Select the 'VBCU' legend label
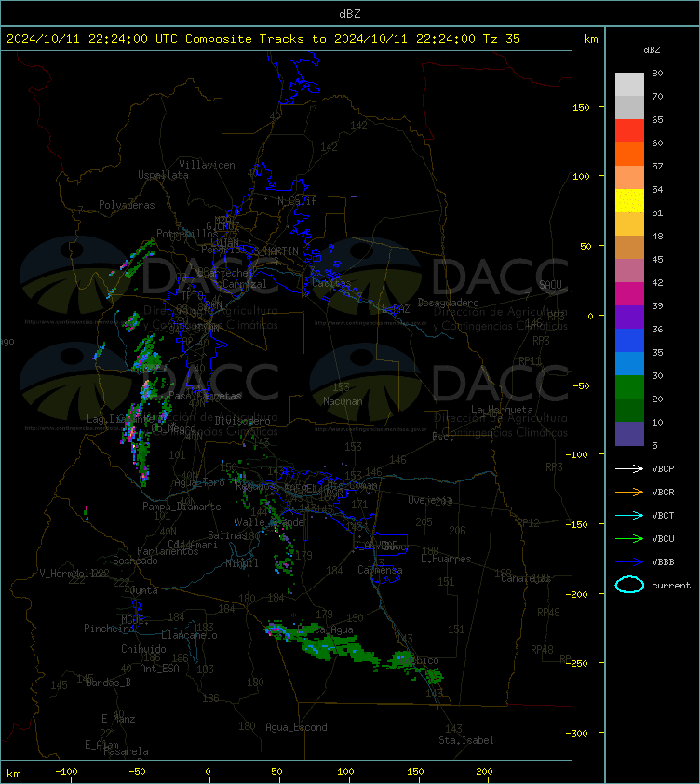The height and width of the screenshot is (784, 700). 663,538
